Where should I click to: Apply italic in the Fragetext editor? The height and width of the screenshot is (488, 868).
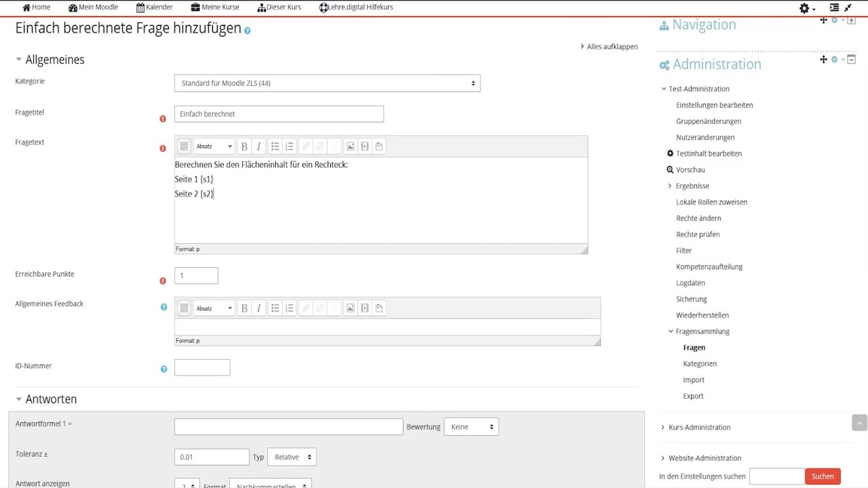click(258, 146)
